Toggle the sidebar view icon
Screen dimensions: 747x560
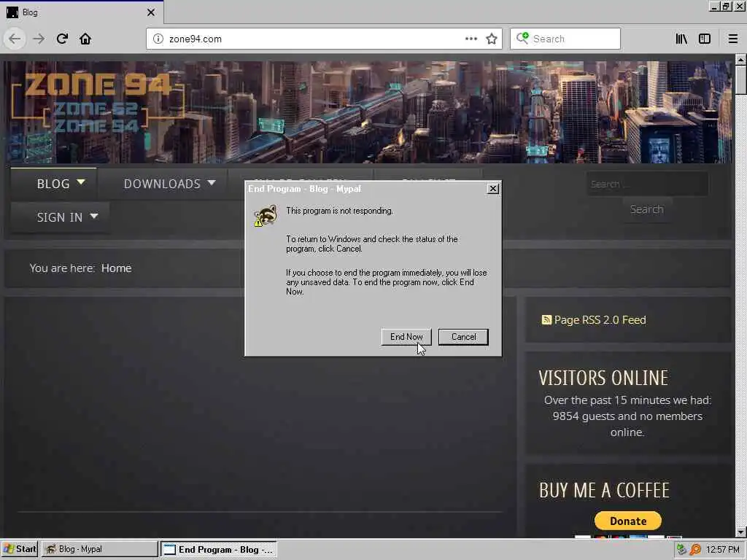coord(705,39)
